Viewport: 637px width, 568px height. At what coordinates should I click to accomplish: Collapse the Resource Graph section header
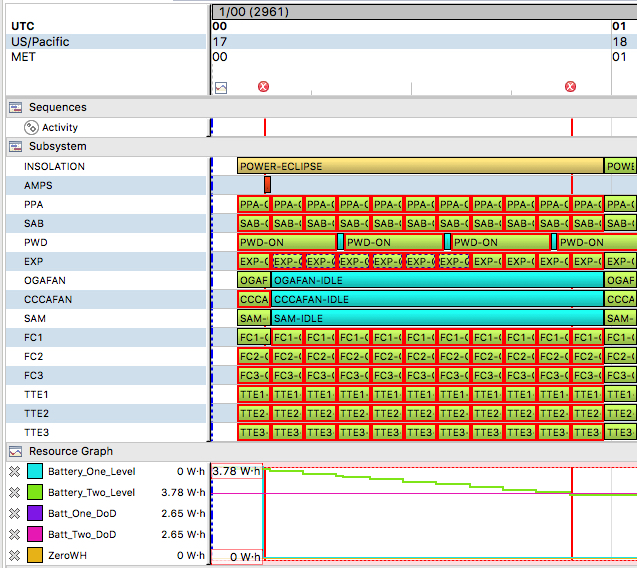[x=70, y=451]
